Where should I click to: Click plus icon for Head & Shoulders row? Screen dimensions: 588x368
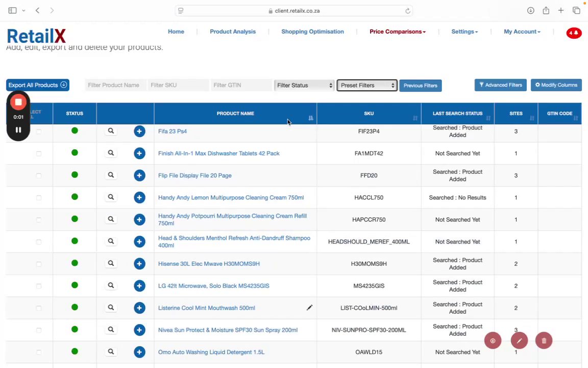pyautogui.click(x=139, y=241)
